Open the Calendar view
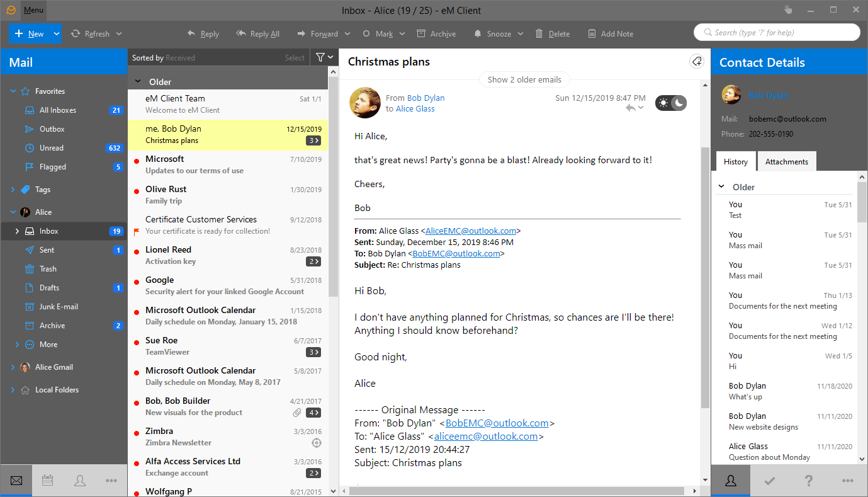Viewport: 868px width, 497px height. pos(47,480)
